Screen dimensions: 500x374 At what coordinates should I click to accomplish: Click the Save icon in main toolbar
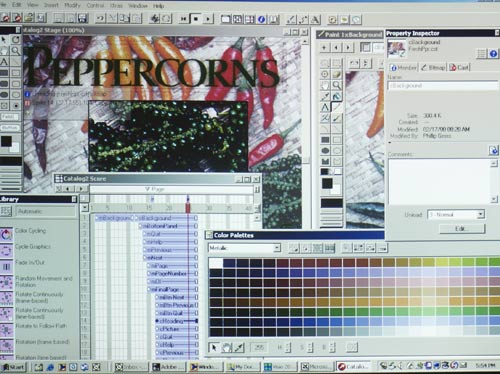click(x=82, y=18)
